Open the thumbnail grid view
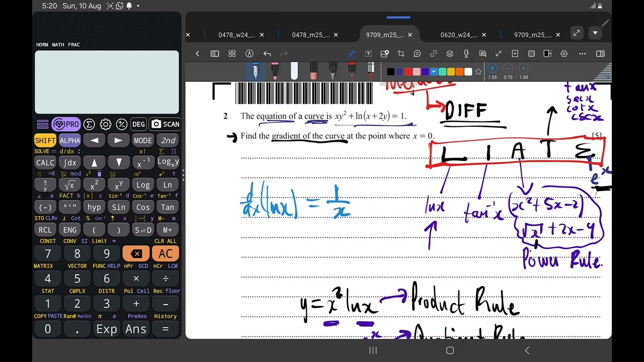 232,54
